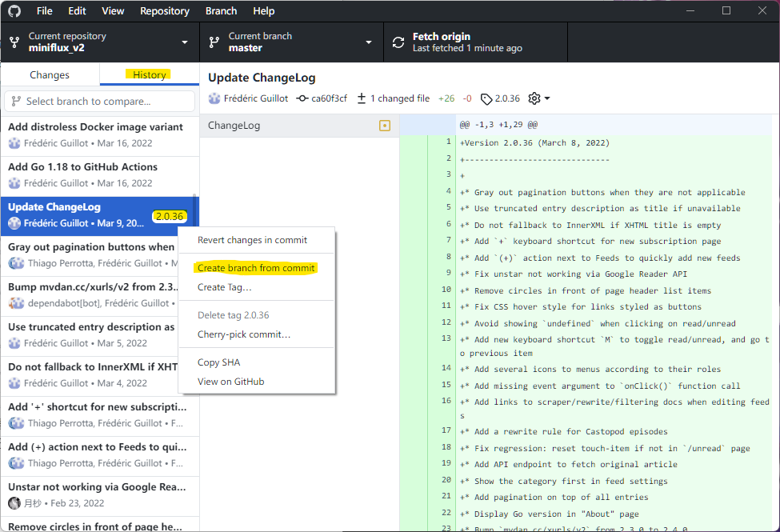Click the branch icon in compare field
780x532 pixels.
16,101
